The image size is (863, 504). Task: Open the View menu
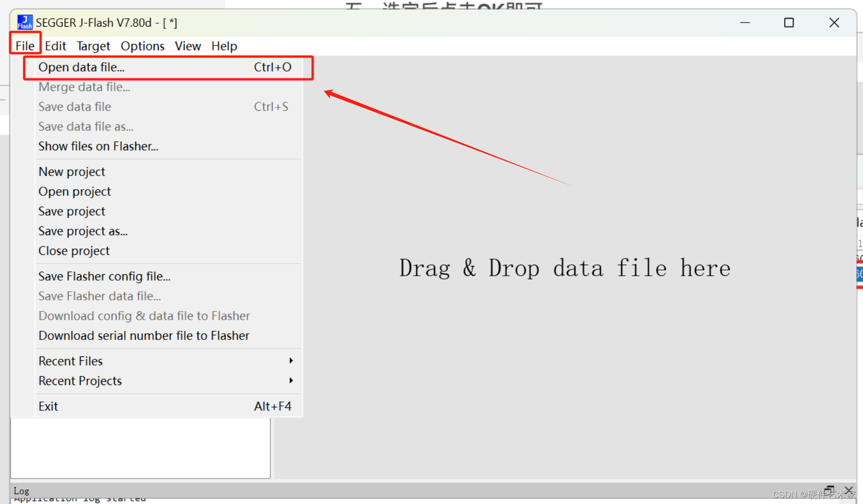[188, 46]
